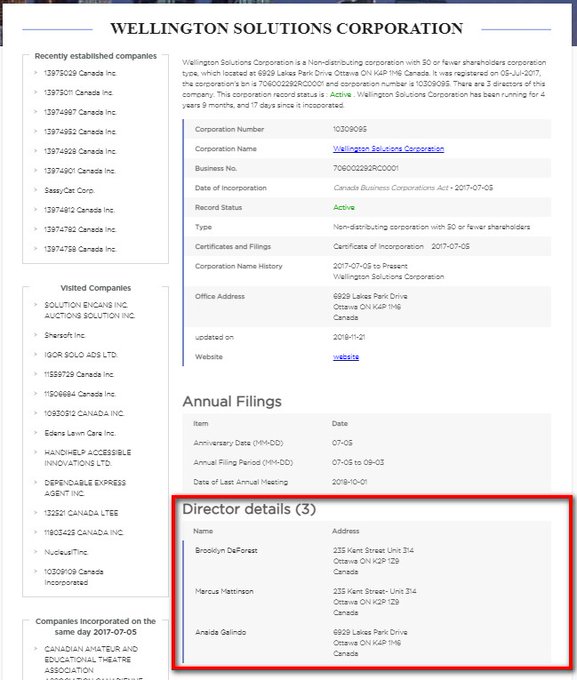This screenshot has height=680, width=577.
Task: Open 13974928 Canada Inc. listing
Action: (x=80, y=151)
